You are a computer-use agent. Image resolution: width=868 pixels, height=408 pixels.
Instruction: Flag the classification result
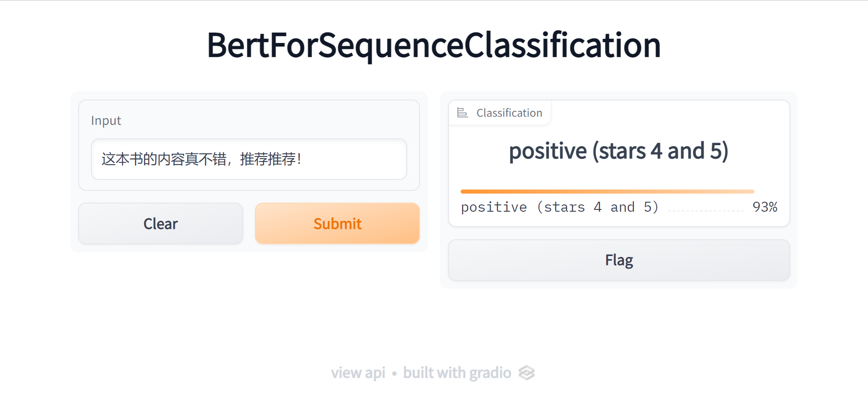619,260
